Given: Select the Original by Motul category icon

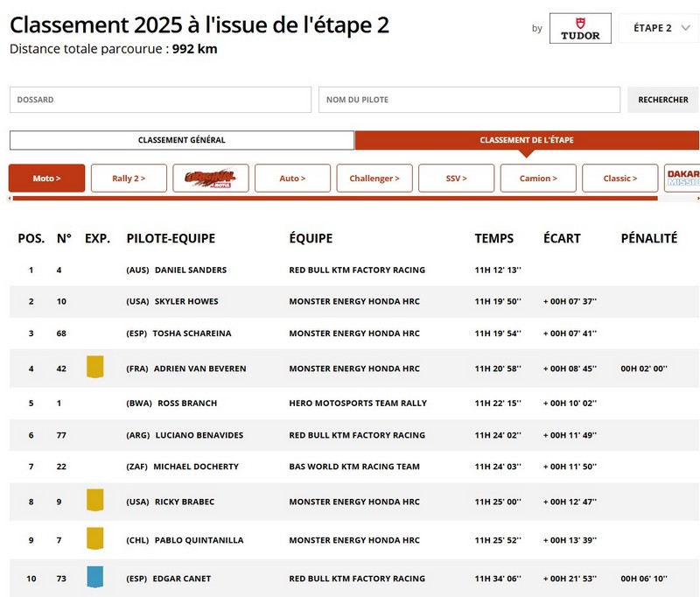Looking at the screenshot, I should tap(210, 178).
